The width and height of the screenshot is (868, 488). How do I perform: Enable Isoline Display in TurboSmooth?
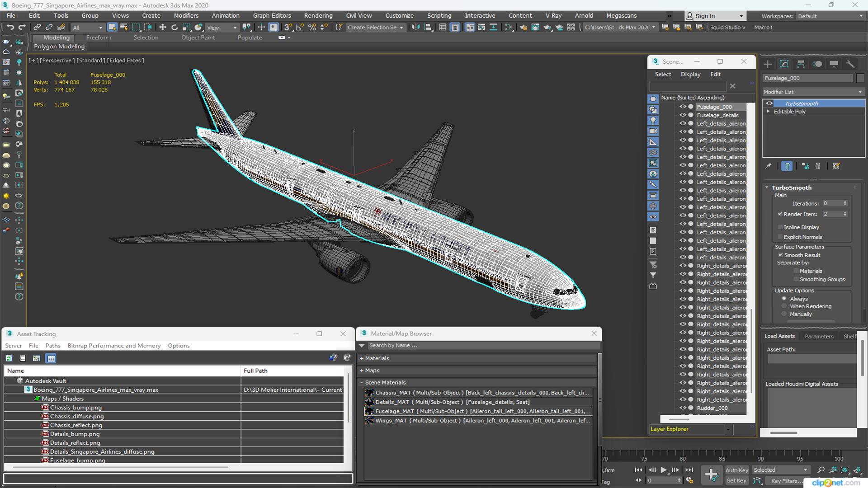coord(781,227)
